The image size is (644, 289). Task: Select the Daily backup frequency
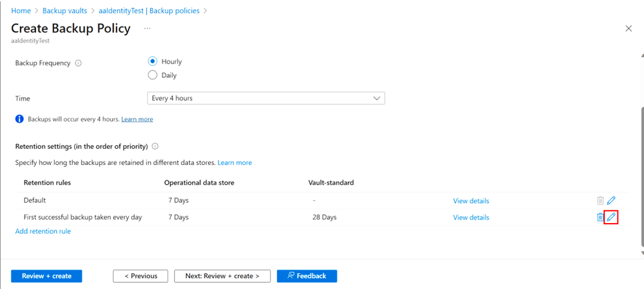point(152,75)
